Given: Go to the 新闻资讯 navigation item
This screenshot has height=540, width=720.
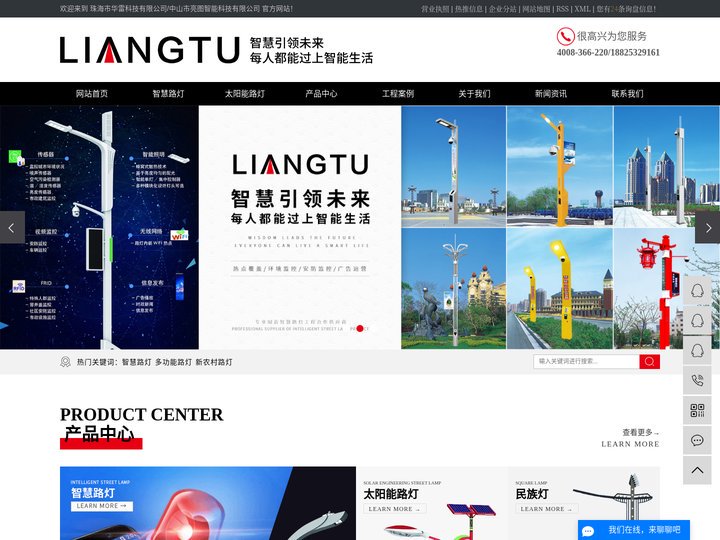Looking at the screenshot, I should [x=551, y=94].
